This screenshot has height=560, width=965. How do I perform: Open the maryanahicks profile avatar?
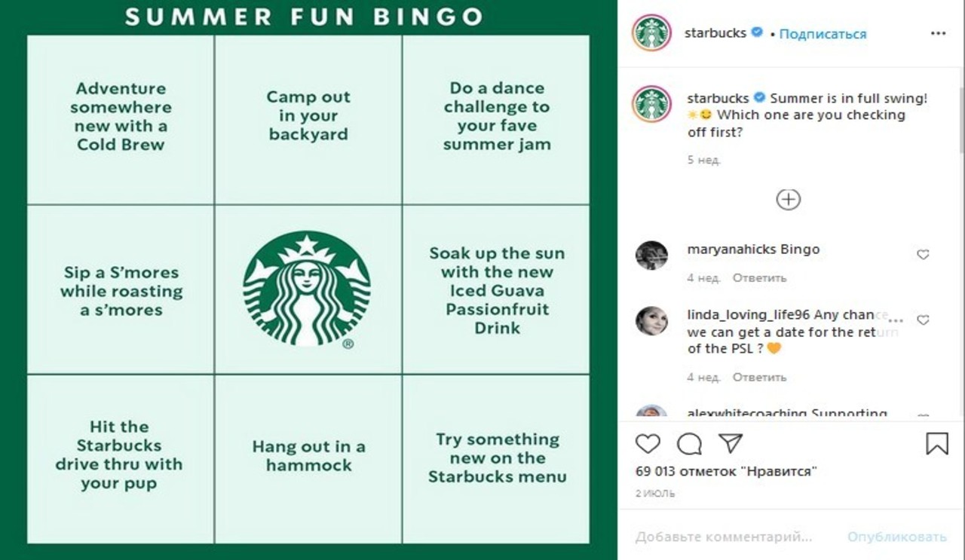pos(651,256)
